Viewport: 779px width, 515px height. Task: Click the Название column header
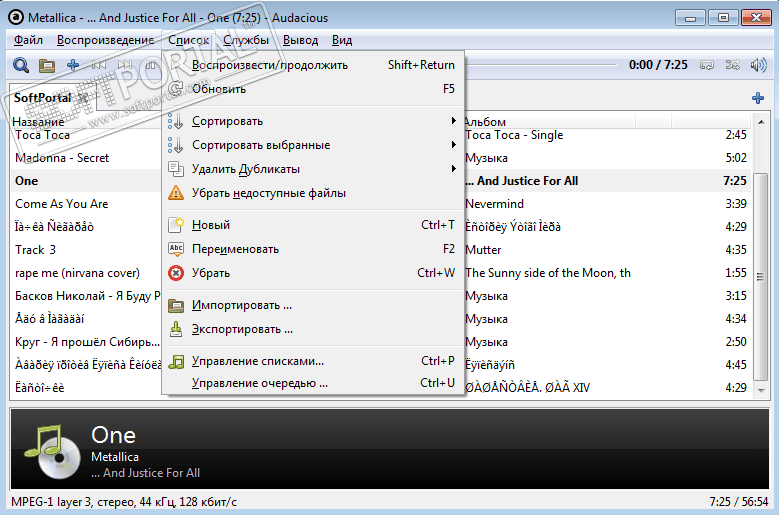click(x=38, y=122)
